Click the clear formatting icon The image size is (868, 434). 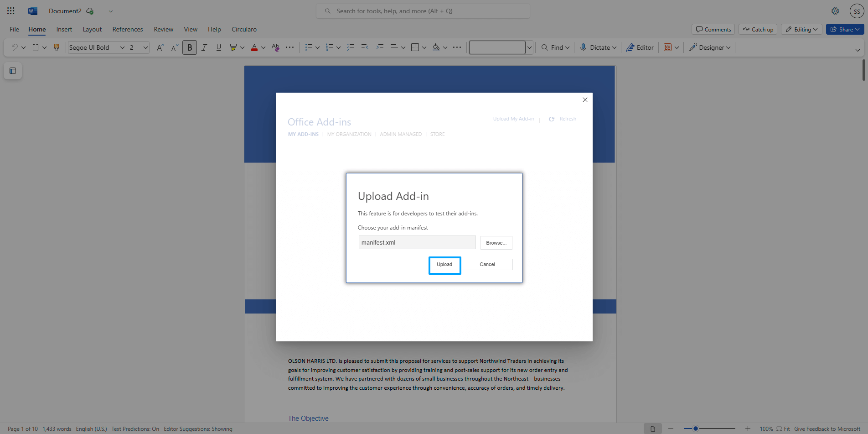[275, 47]
